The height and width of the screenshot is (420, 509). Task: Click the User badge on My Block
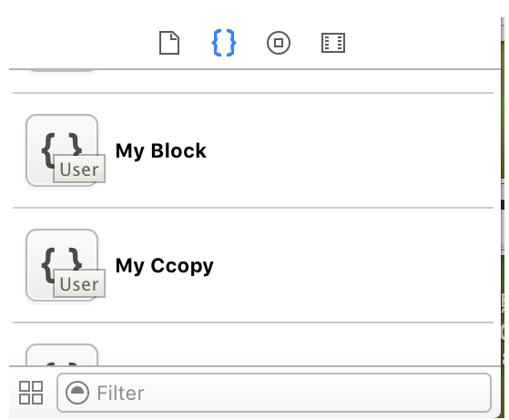[79, 169]
